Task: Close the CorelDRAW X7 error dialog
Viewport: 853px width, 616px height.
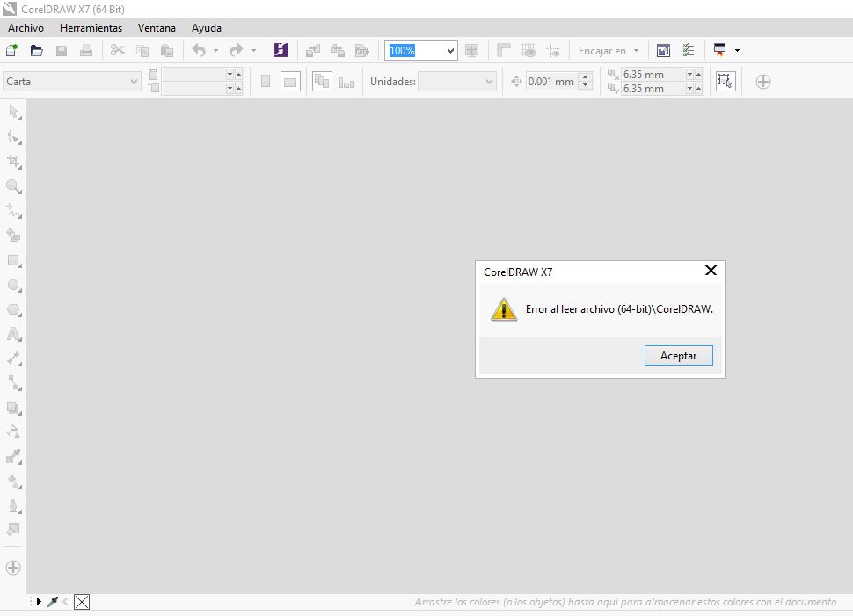Action: (711, 271)
